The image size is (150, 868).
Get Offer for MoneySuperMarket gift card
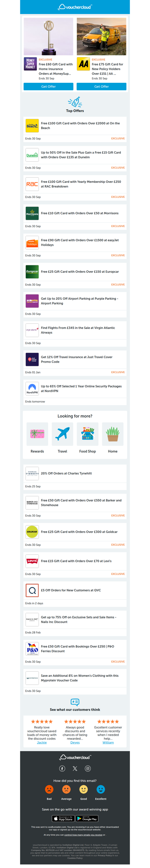[x=48, y=87]
